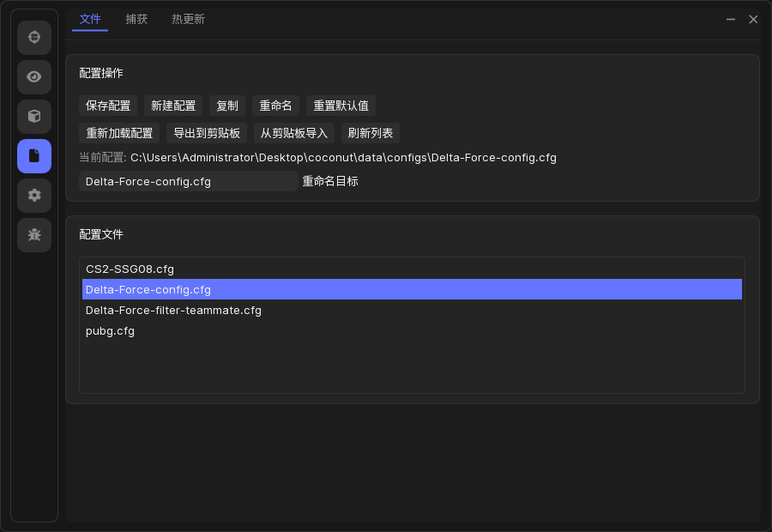This screenshot has width=772, height=532.
Task: Switch to the 文件 tab
Action: tap(90, 19)
